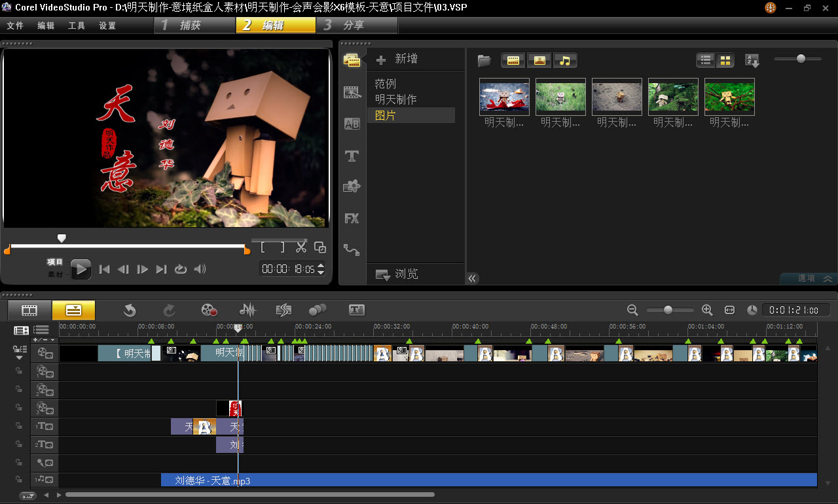
Task: Step to the previous frame
Action: click(123, 269)
